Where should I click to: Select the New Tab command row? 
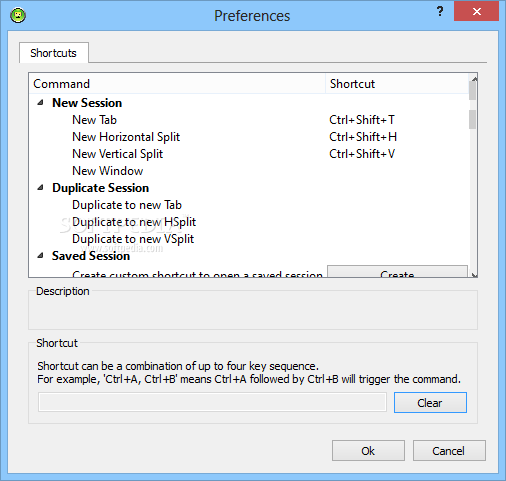tap(94, 120)
